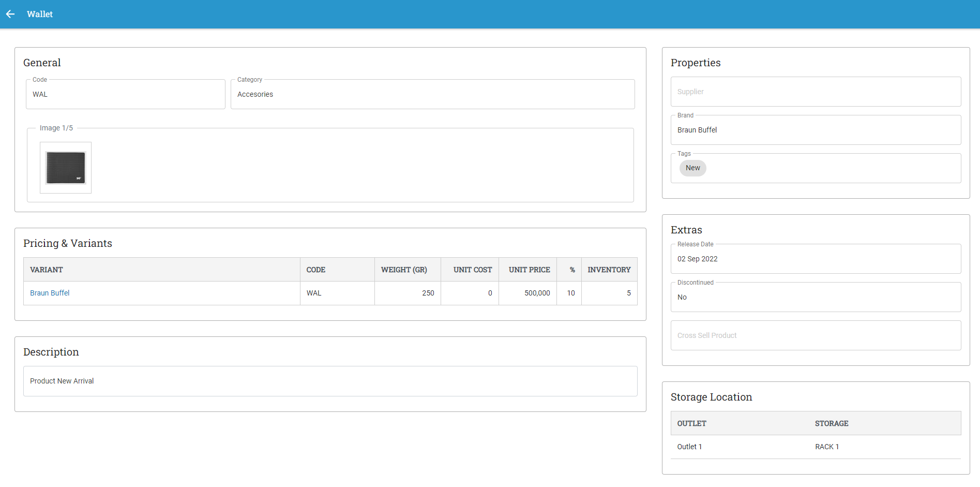Click the empty Supplier field
Viewport: 980px width, 487px height.
tap(816, 92)
